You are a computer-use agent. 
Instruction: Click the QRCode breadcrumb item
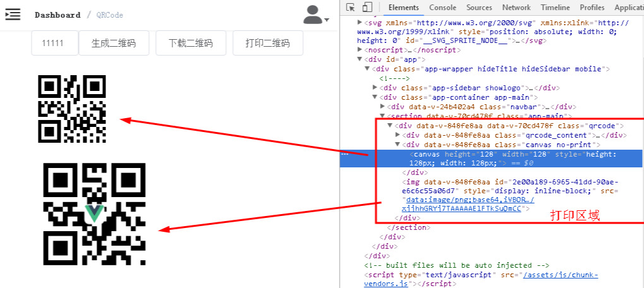110,15
